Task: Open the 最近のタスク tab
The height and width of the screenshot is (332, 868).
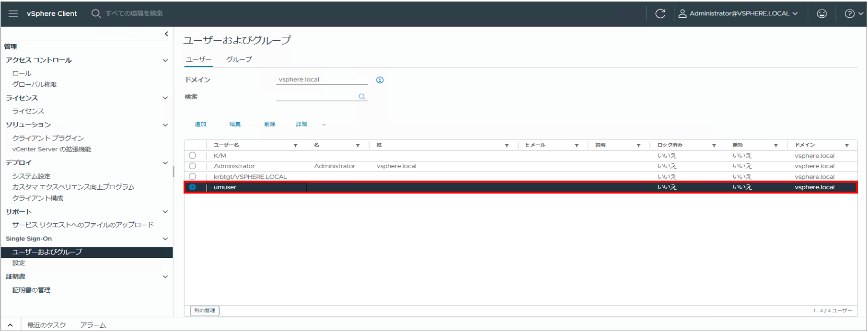Action: tap(46, 325)
